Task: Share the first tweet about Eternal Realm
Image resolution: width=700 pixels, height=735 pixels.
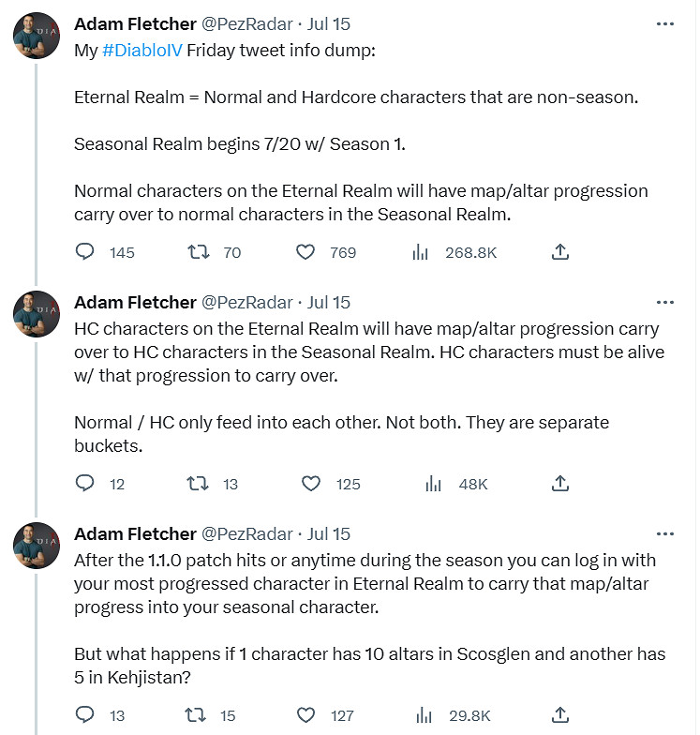Action: coord(560,252)
